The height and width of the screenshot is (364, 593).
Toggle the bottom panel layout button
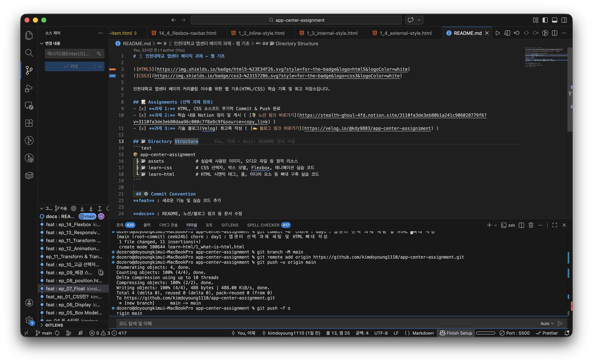pos(554,20)
